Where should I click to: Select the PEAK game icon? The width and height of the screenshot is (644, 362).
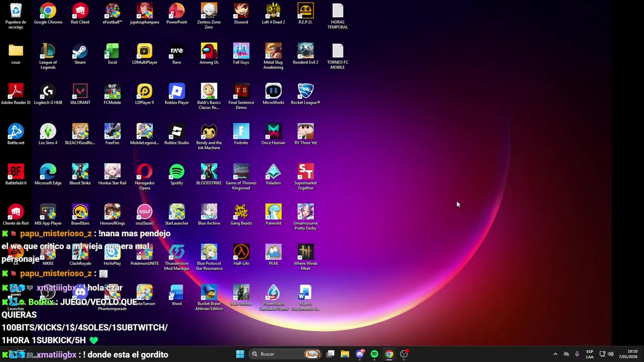coord(273,255)
